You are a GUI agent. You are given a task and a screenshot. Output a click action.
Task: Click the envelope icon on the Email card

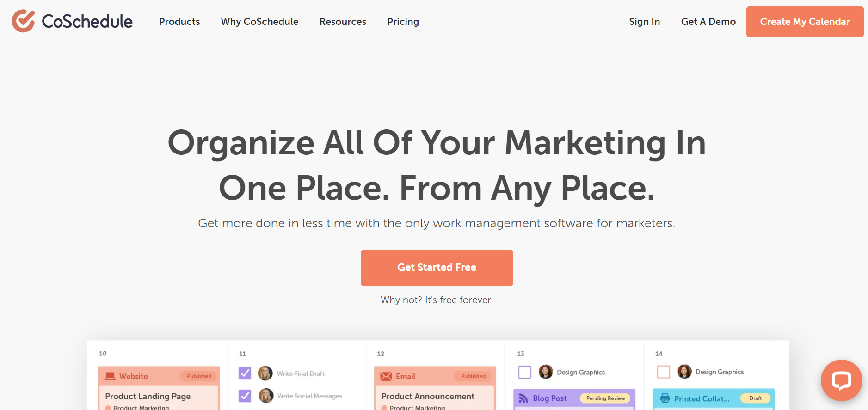pos(386,376)
